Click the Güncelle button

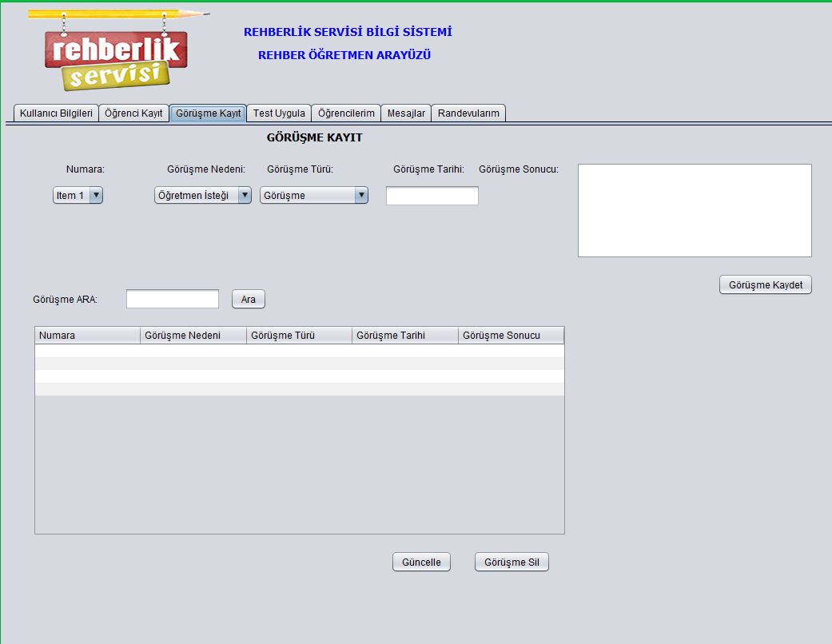point(421,563)
